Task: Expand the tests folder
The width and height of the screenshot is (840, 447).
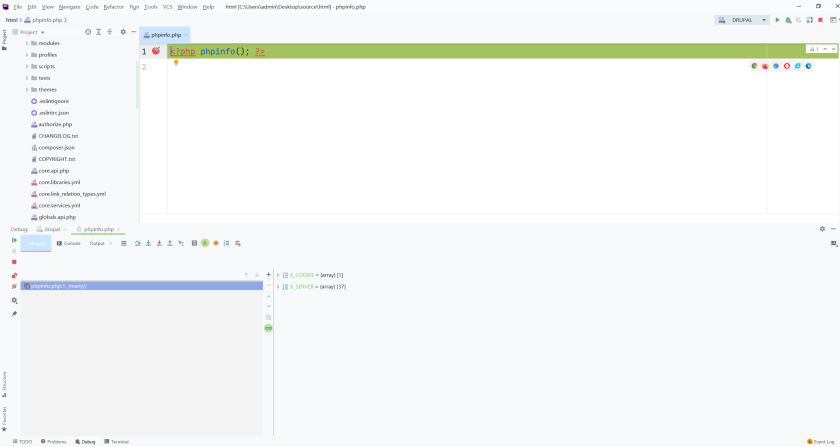Action: pos(27,78)
